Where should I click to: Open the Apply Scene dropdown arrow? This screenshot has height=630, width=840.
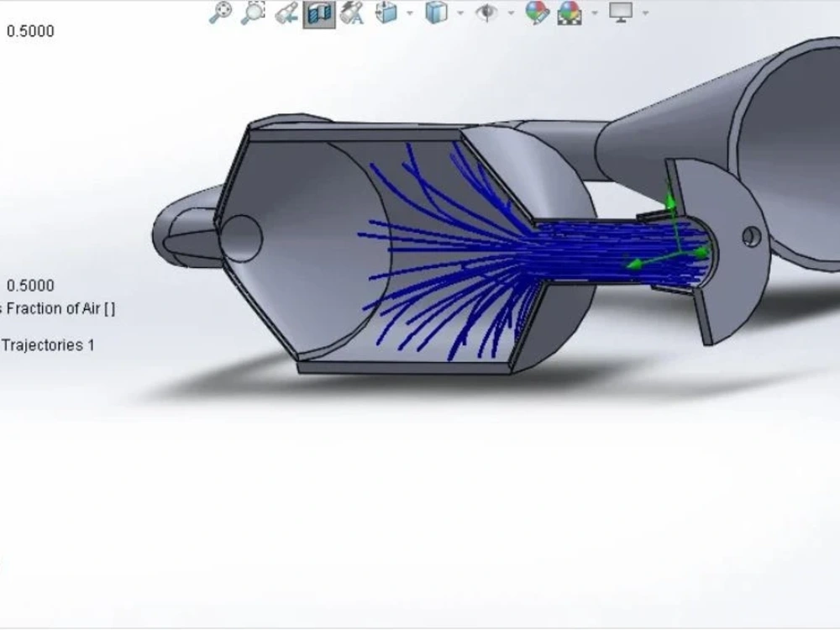pyautogui.click(x=593, y=14)
